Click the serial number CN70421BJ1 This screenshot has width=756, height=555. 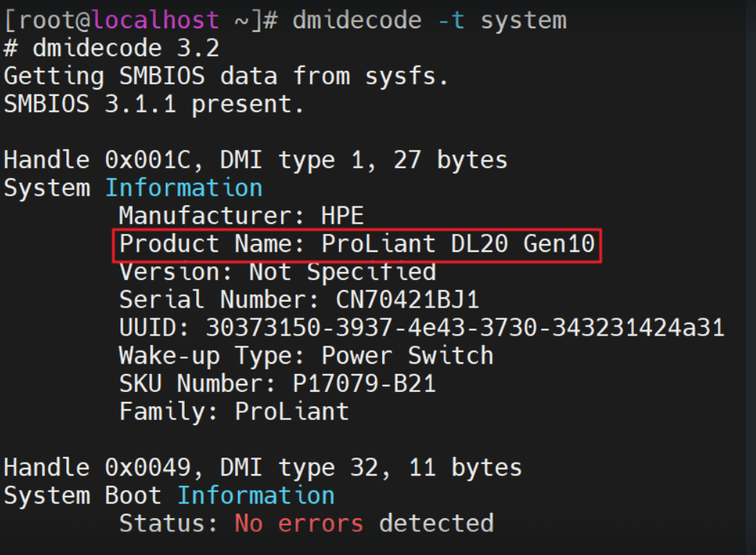[408, 300]
